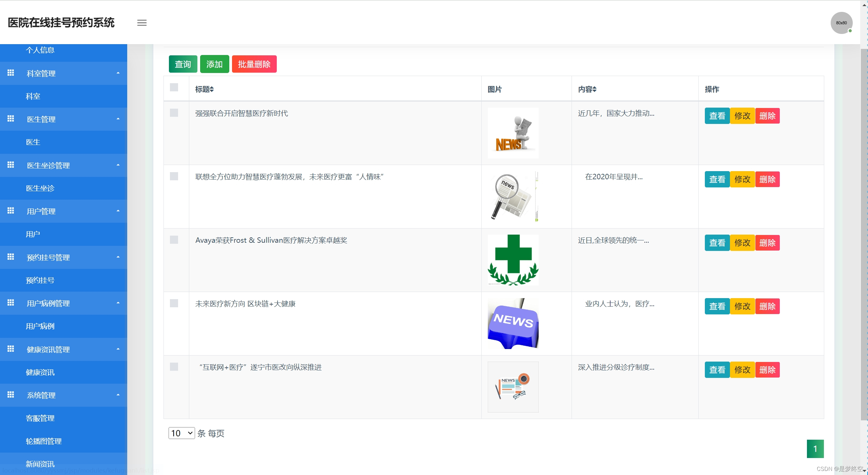Click grid icon beside 健康资讯管理
This screenshot has width=868, height=475.
(x=11, y=349)
